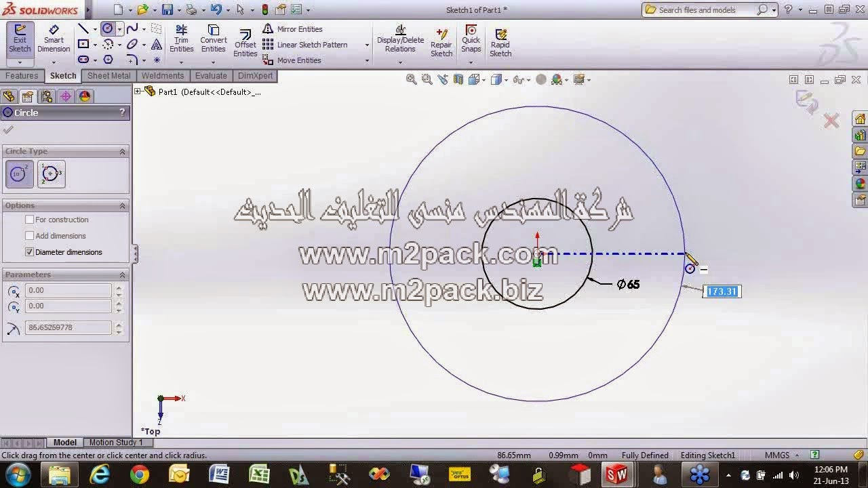Click the Center X coordinate field

68,290
